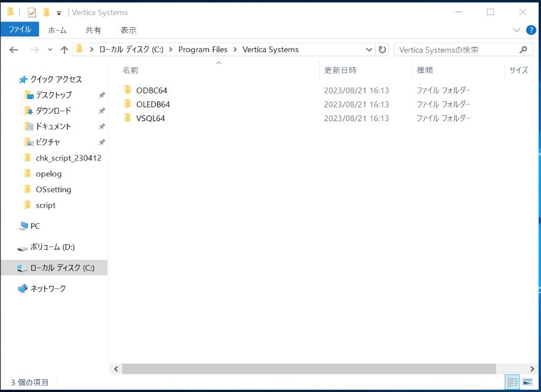The height and width of the screenshot is (392, 541).
Task: Switch to the 表示 ribbon tab
Action: point(128,30)
